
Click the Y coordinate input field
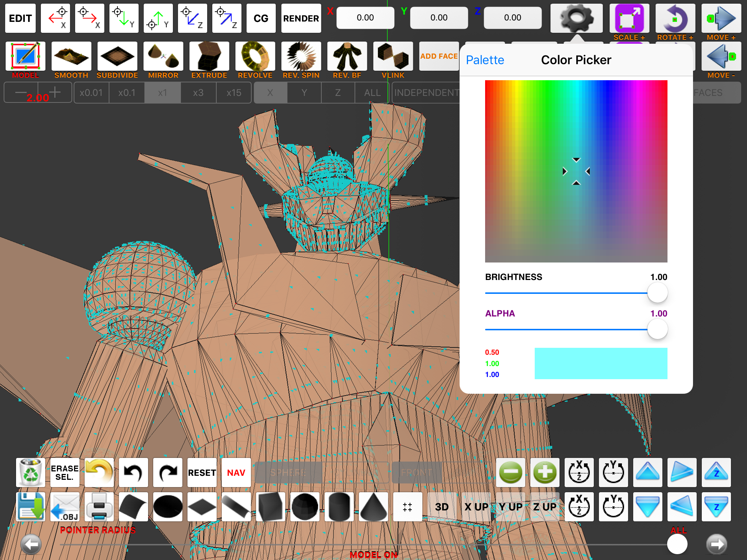coord(439,17)
